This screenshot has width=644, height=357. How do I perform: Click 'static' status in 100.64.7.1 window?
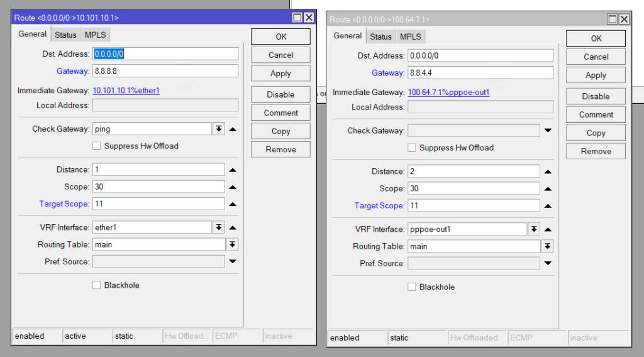[x=417, y=337]
